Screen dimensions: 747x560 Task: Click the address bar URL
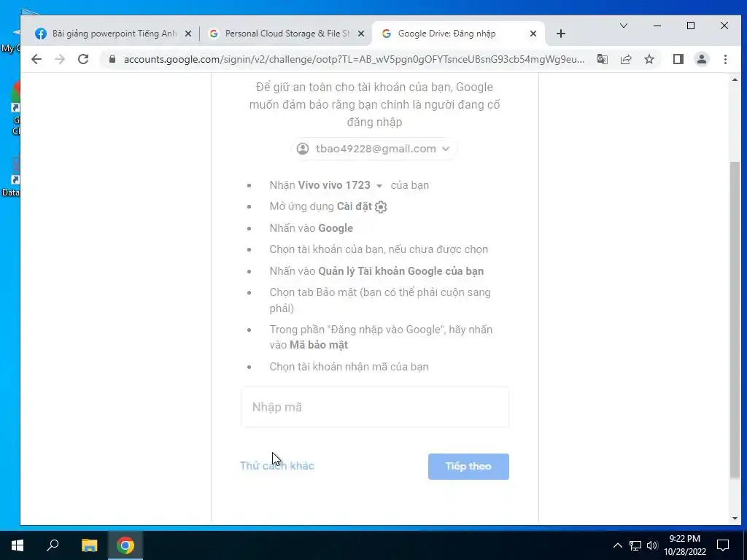point(354,59)
